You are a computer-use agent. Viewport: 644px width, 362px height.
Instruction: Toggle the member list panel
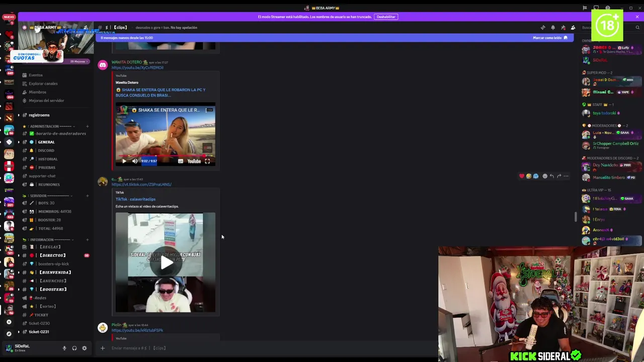click(x=573, y=28)
